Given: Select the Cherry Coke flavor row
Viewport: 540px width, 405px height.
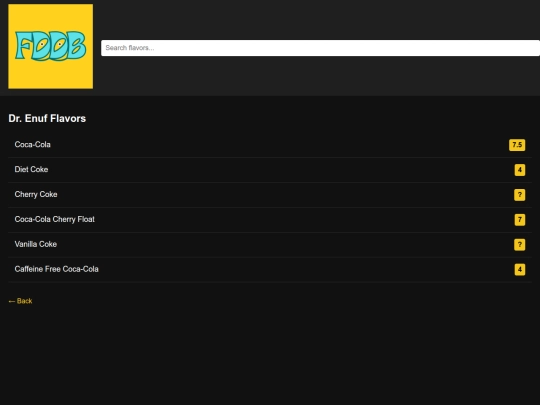Looking at the screenshot, I should tap(270, 195).
